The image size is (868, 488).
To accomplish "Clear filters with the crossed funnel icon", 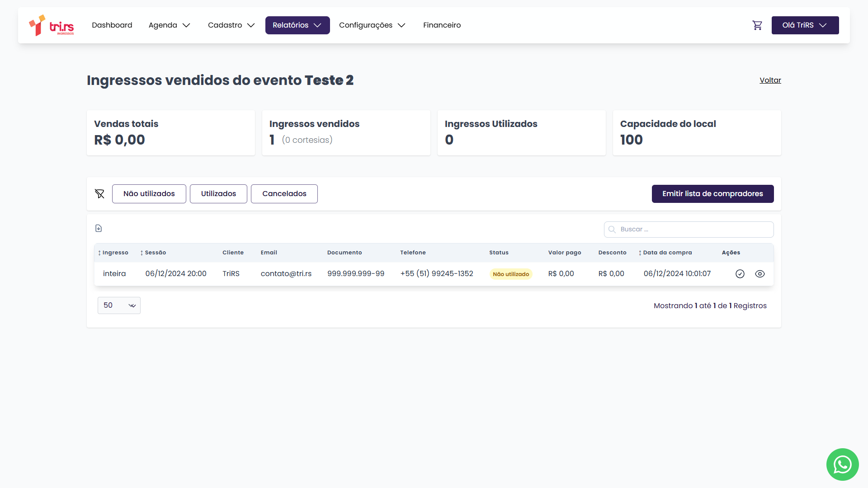I will pyautogui.click(x=99, y=194).
